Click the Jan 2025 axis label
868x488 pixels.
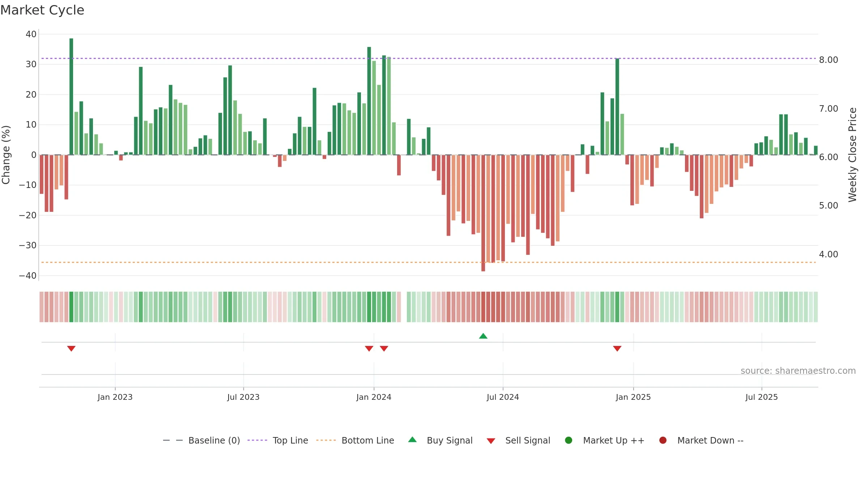pyautogui.click(x=633, y=397)
